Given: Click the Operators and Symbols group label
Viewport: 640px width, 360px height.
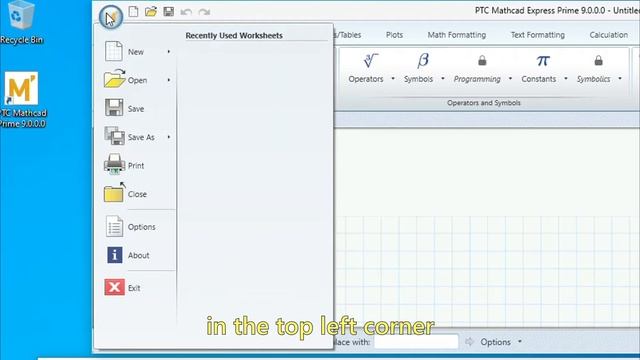Looking at the screenshot, I should coord(484,103).
